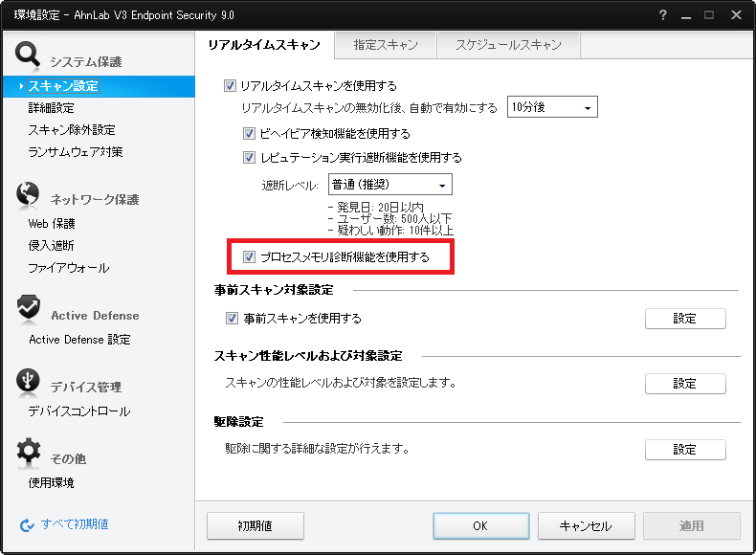
Task: Click 設定 button for 事前スキャン対象設定
Action: (685, 319)
